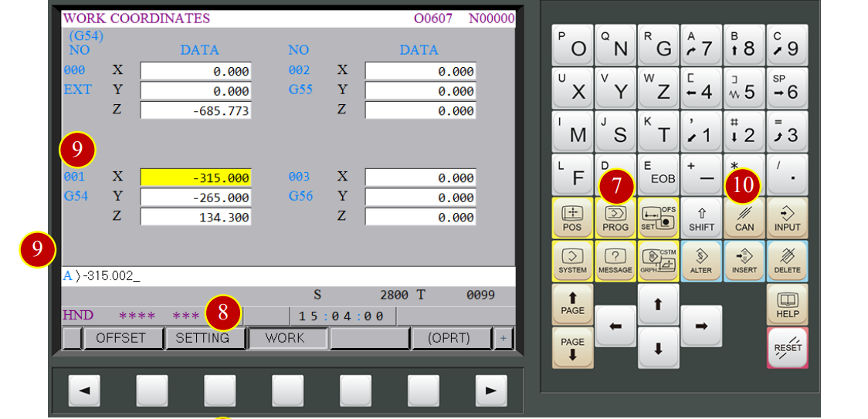This screenshot has height=419, width=868.
Task: Tap the SHIFT key
Action: coord(701,218)
